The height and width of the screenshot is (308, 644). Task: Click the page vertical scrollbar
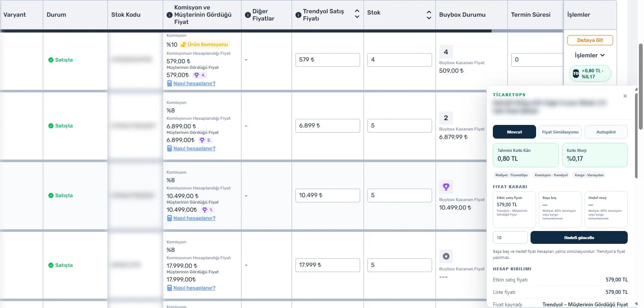point(641,86)
